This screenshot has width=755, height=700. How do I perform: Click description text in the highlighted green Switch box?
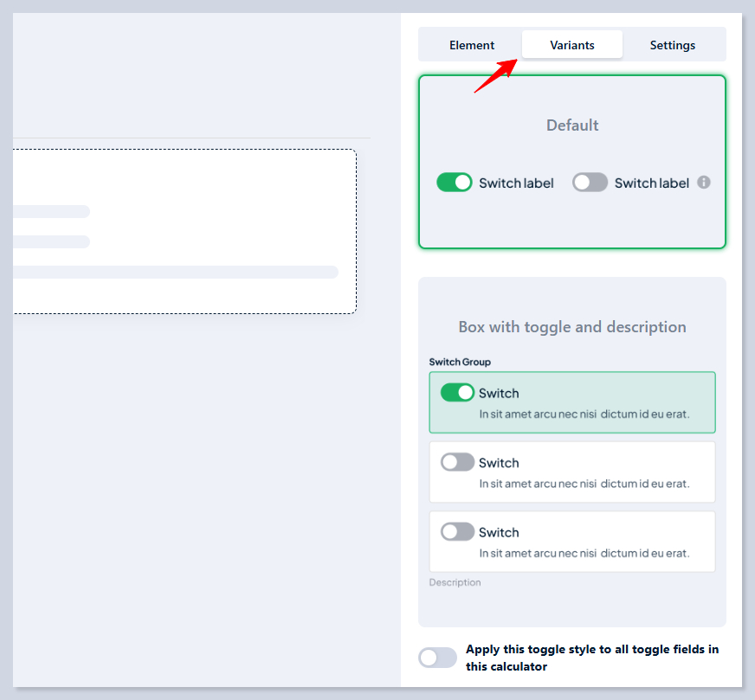coord(584,414)
